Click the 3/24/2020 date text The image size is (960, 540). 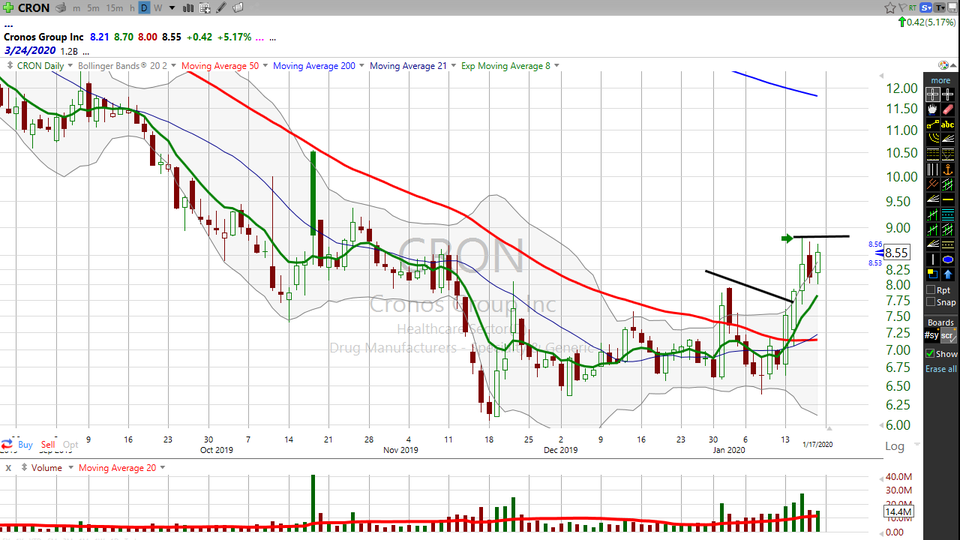tap(29, 50)
